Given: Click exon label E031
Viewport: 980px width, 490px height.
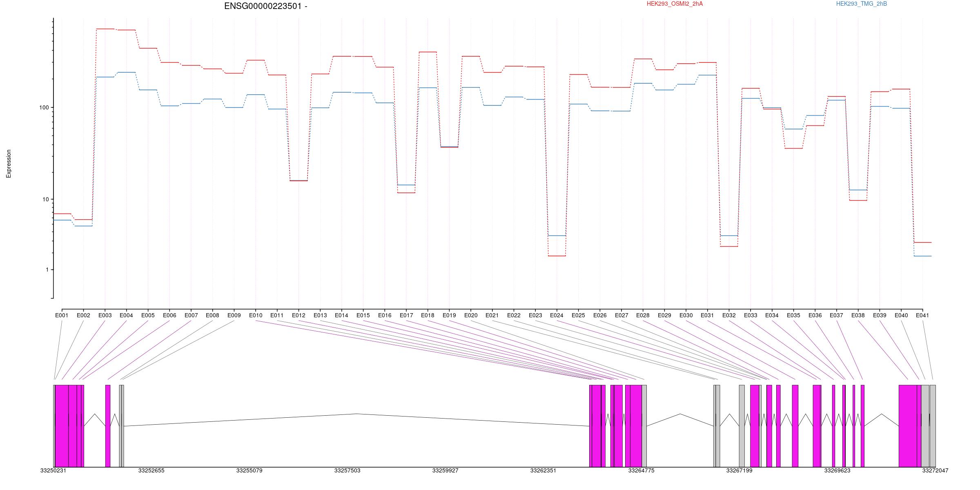Looking at the screenshot, I should click(707, 315).
